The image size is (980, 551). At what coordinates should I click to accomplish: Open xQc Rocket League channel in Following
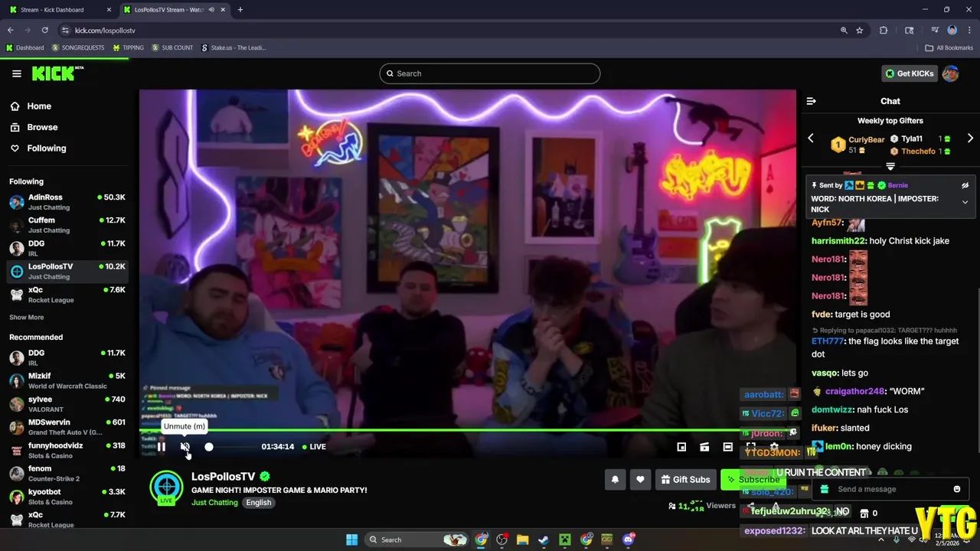[67, 295]
